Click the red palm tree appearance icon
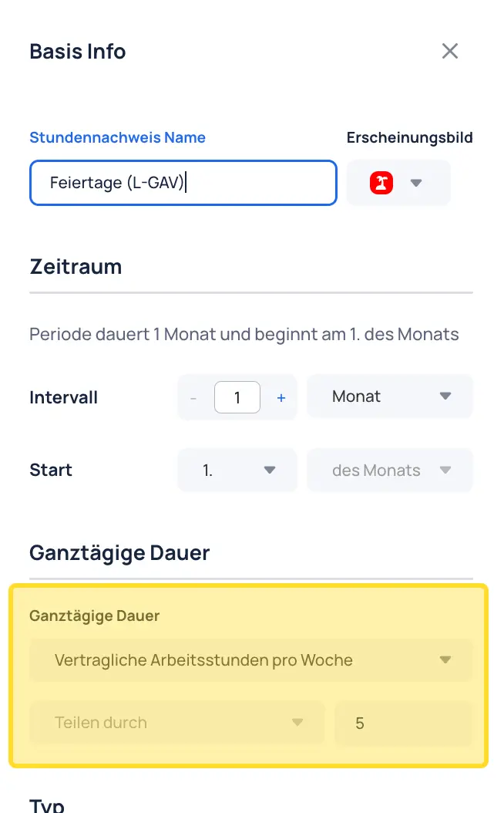The width and height of the screenshot is (504, 813). 381,183
